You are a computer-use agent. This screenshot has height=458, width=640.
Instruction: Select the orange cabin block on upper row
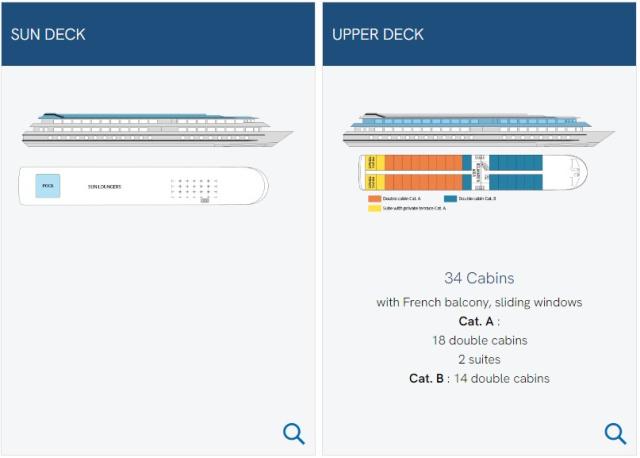(x=423, y=162)
